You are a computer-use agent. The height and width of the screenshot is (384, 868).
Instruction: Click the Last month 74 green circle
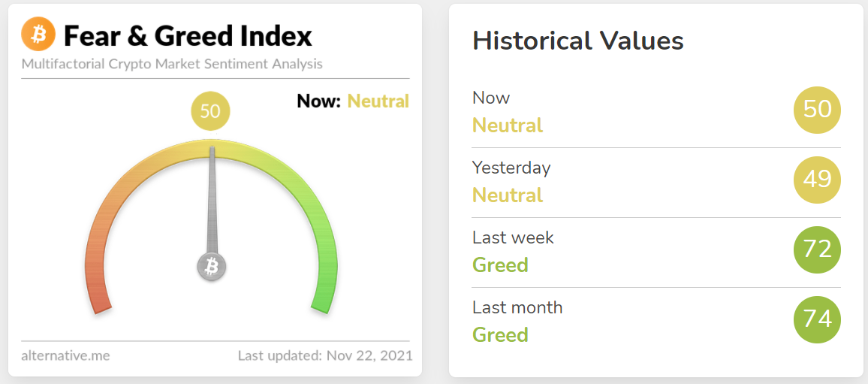click(817, 319)
